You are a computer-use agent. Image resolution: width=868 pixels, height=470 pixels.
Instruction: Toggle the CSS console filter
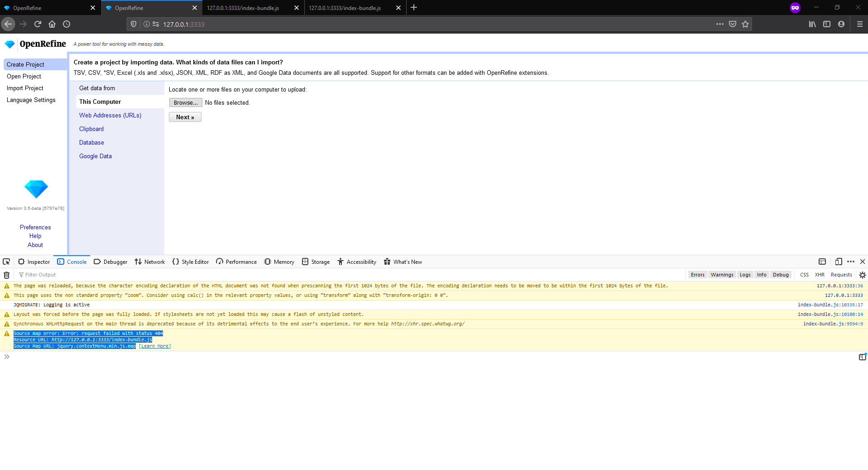[804, 275]
